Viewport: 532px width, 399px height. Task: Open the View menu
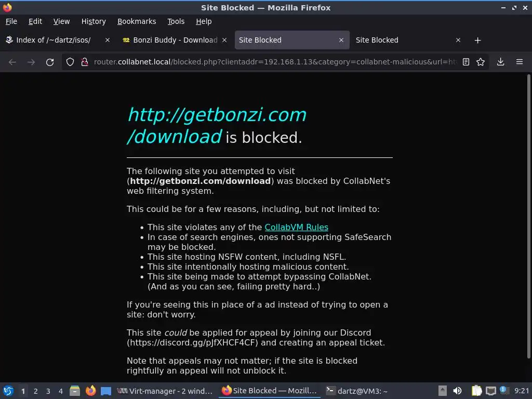(61, 21)
